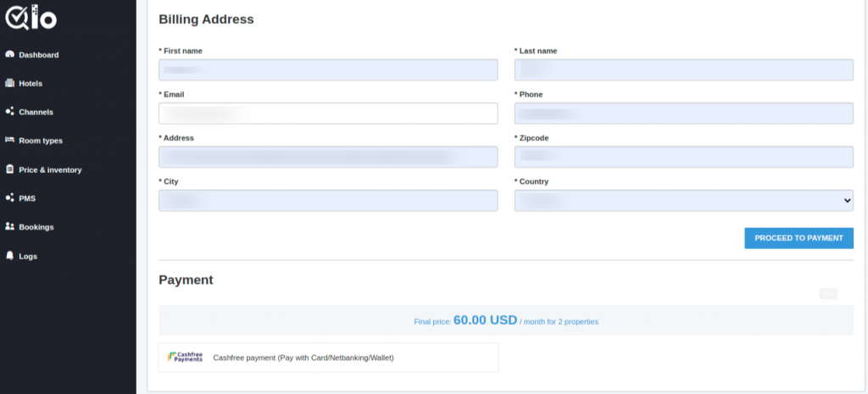Click the Address input box
The image size is (868, 394).
328,157
